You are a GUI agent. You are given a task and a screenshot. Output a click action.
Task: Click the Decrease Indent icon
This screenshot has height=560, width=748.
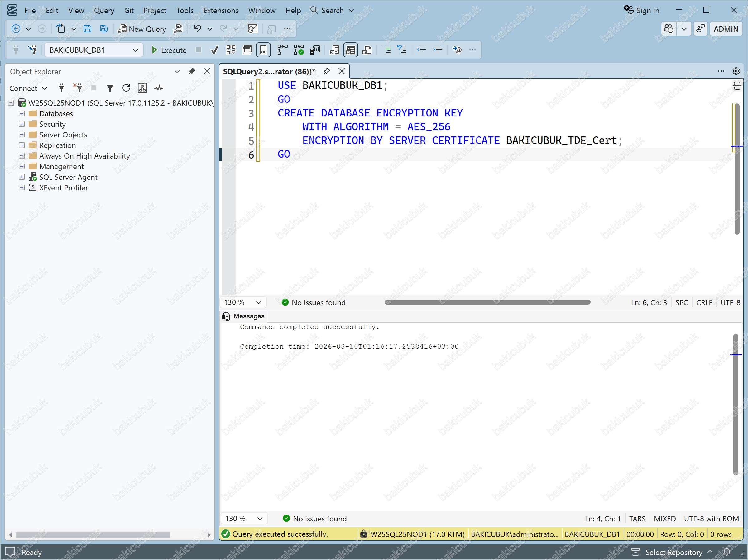[421, 50]
